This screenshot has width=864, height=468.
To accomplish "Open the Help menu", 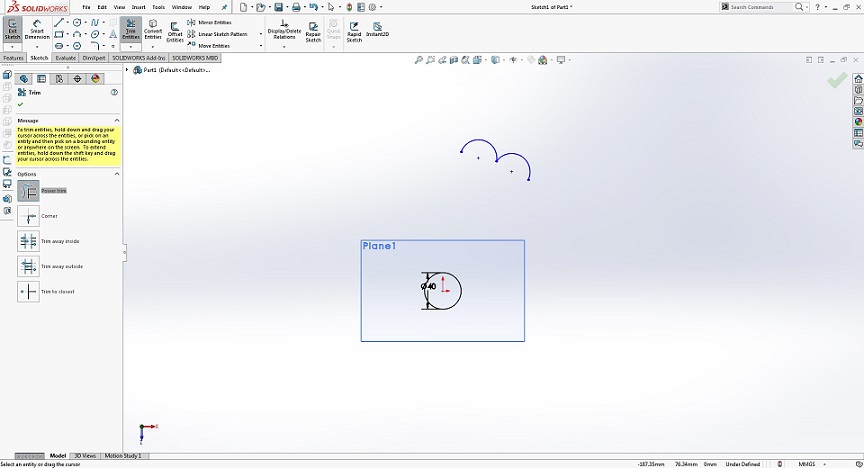I will 204,7.
